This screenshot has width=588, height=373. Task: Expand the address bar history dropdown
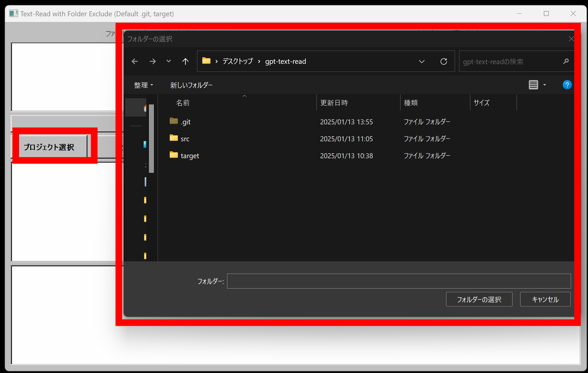coord(422,62)
